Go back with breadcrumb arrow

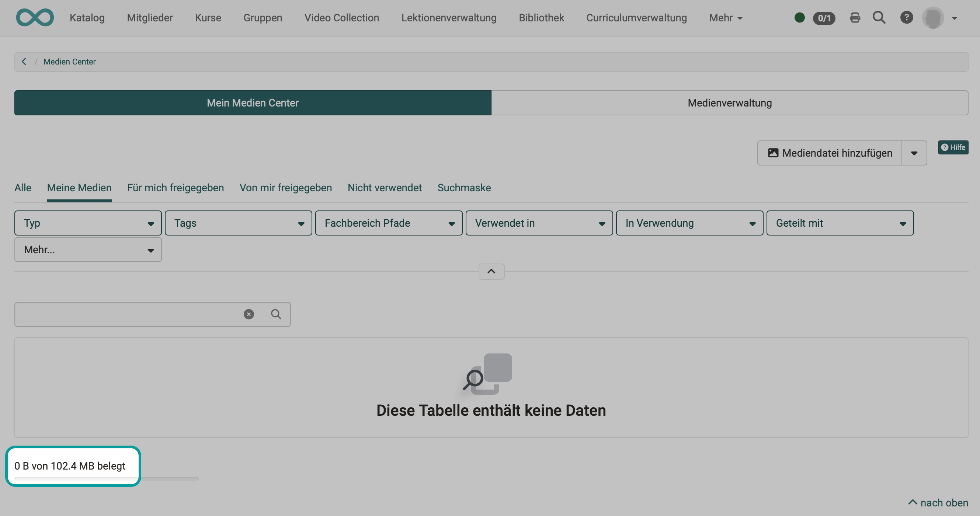click(24, 62)
